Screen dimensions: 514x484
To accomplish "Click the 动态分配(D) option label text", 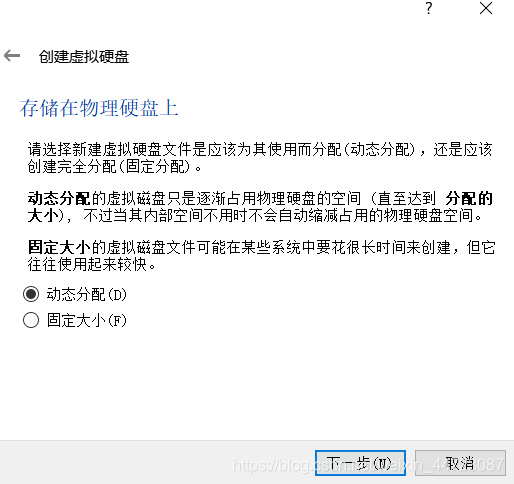I will (x=87, y=294).
